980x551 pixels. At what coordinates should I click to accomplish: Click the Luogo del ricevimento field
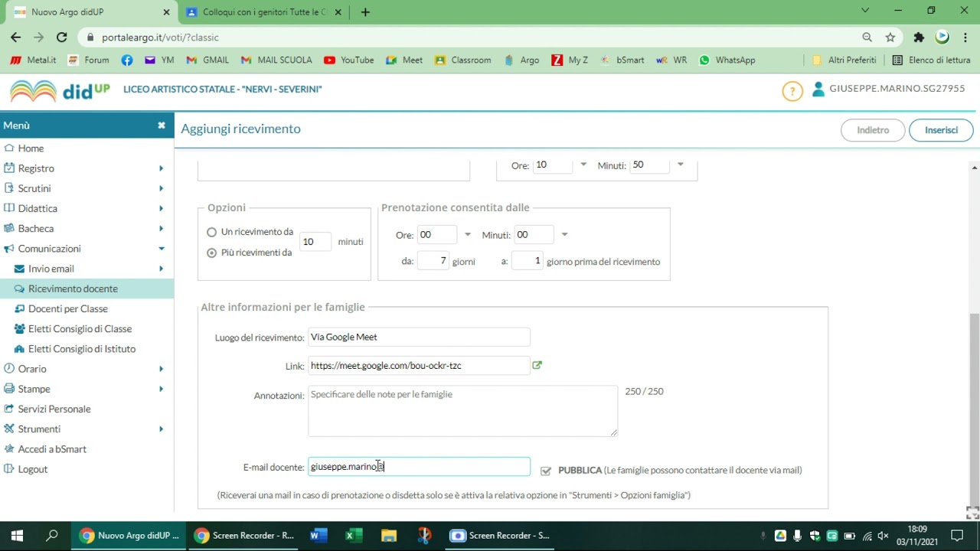(419, 337)
